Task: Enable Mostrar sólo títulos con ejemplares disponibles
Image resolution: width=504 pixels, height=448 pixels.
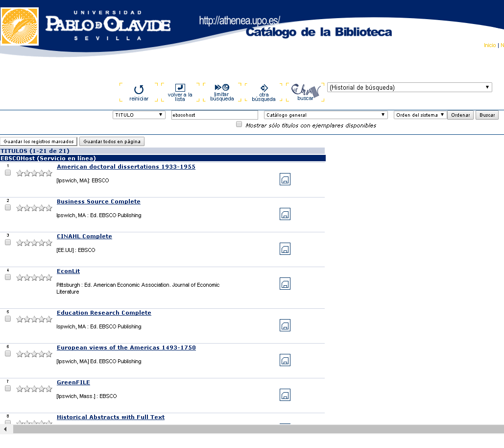Action: (239, 124)
